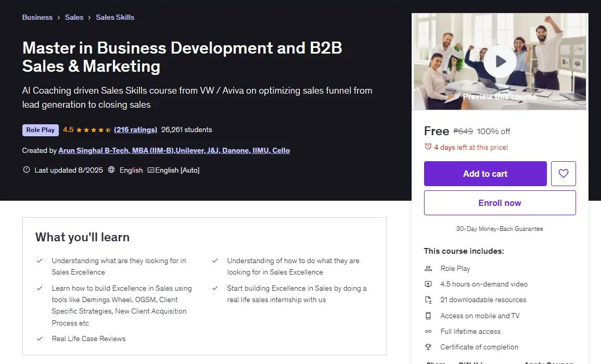Click the Add to cart button
601x364 pixels.
point(485,174)
